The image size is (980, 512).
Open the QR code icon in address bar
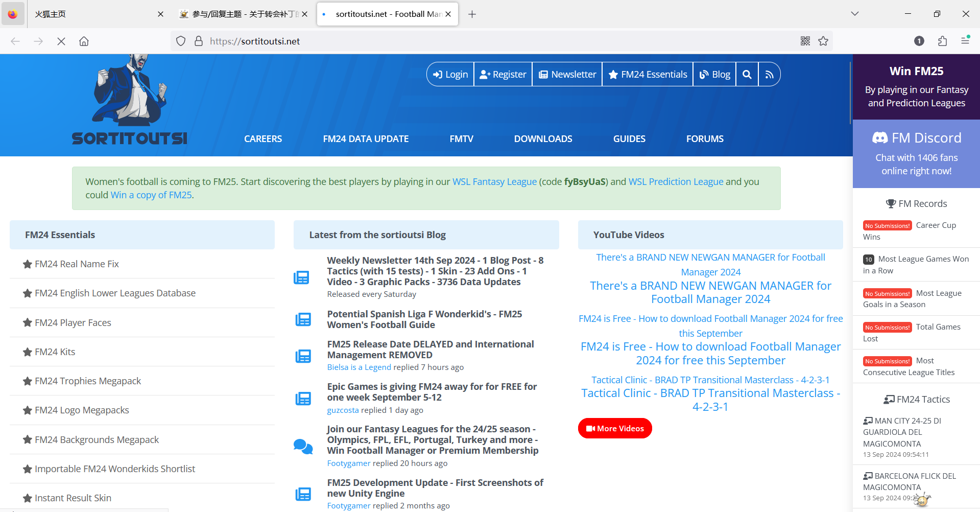tap(805, 41)
